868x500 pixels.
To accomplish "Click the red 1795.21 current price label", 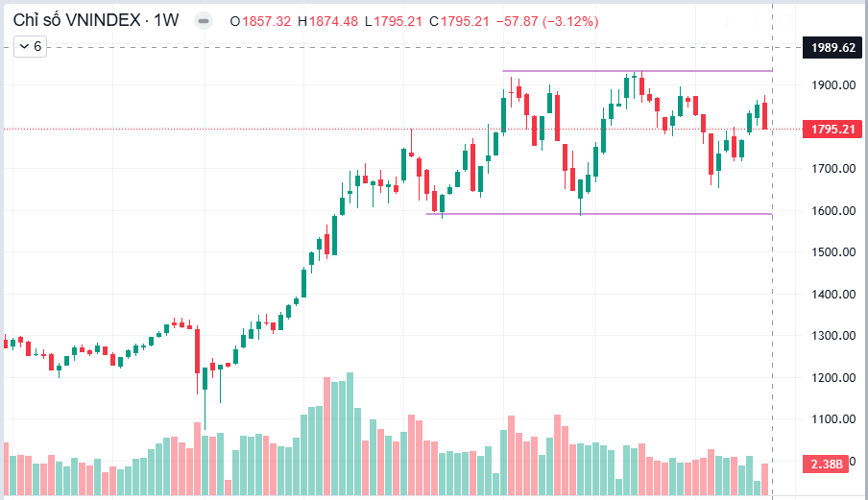I will click(x=832, y=130).
